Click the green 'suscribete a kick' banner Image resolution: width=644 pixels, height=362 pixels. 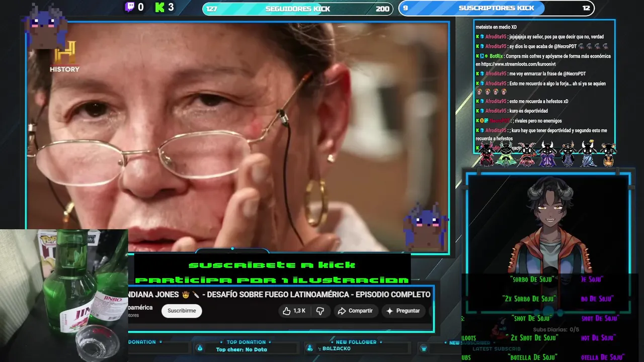pyautogui.click(x=272, y=265)
